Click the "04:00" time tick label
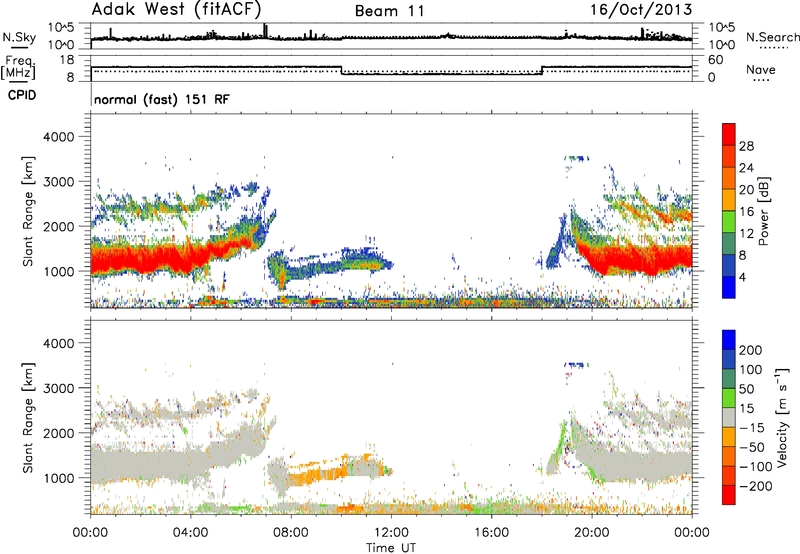Viewport: 800px width, 554px height. tap(191, 533)
